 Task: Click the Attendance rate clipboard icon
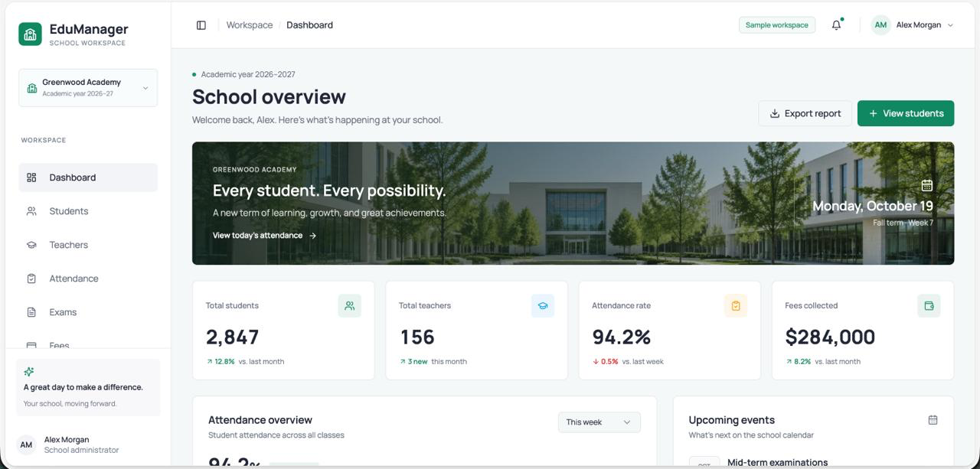pyautogui.click(x=736, y=306)
